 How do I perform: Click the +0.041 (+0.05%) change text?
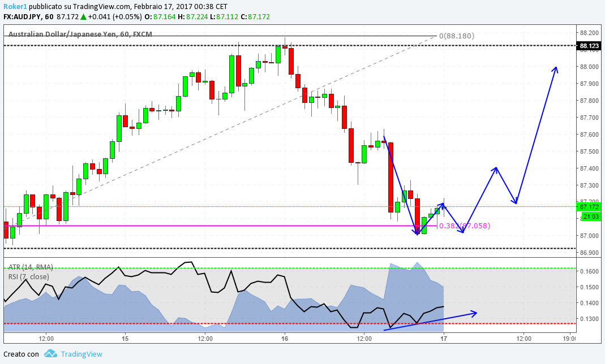[115, 16]
